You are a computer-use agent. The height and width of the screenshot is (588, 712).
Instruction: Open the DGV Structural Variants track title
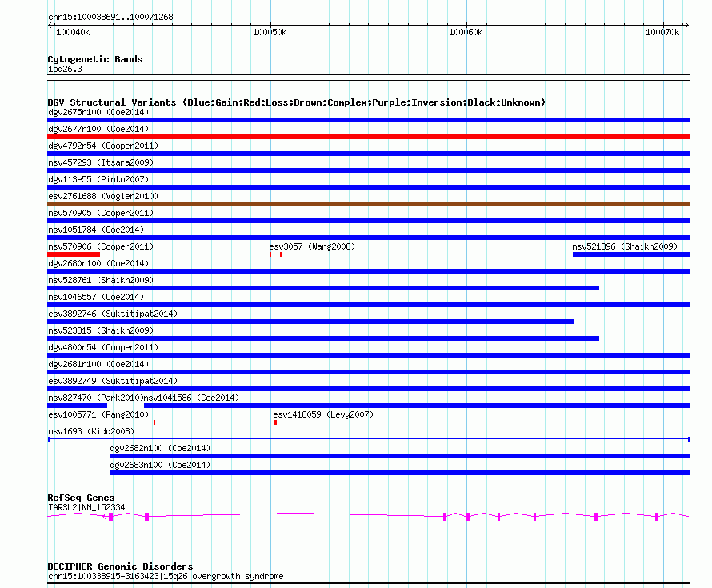[x=297, y=102]
